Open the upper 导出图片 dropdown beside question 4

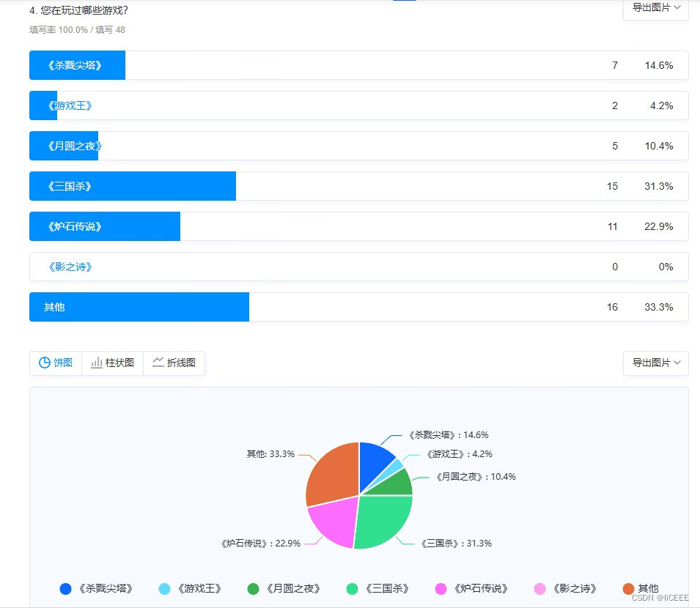pyautogui.click(x=656, y=8)
